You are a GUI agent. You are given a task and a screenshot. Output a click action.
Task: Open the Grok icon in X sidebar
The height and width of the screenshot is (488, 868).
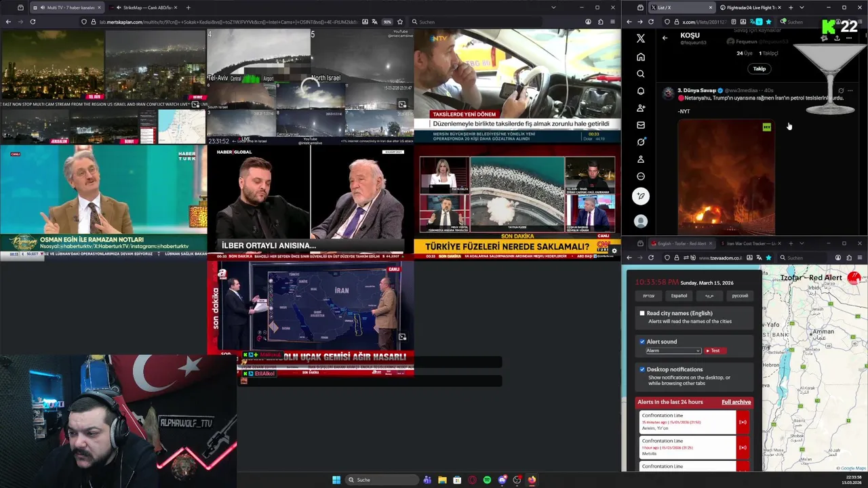641,142
